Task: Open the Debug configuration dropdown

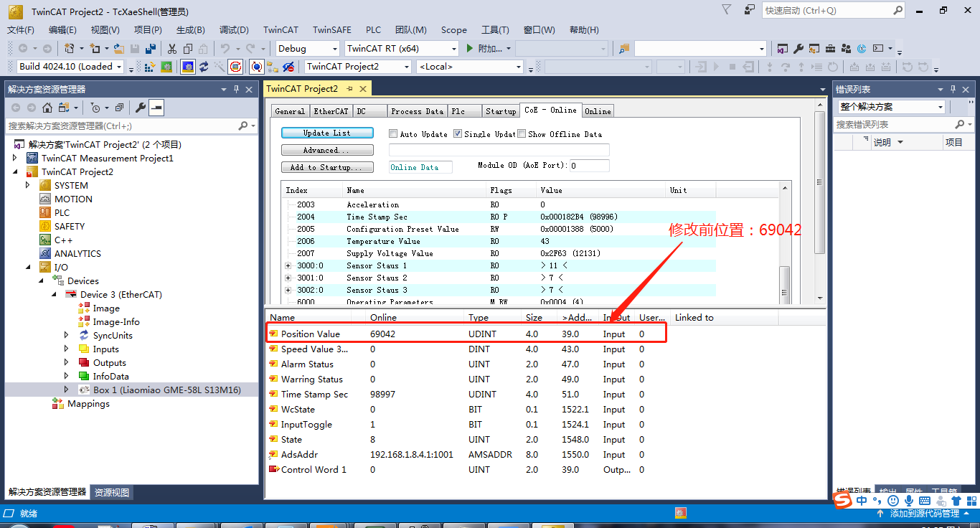Action: [x=334, y=49]
